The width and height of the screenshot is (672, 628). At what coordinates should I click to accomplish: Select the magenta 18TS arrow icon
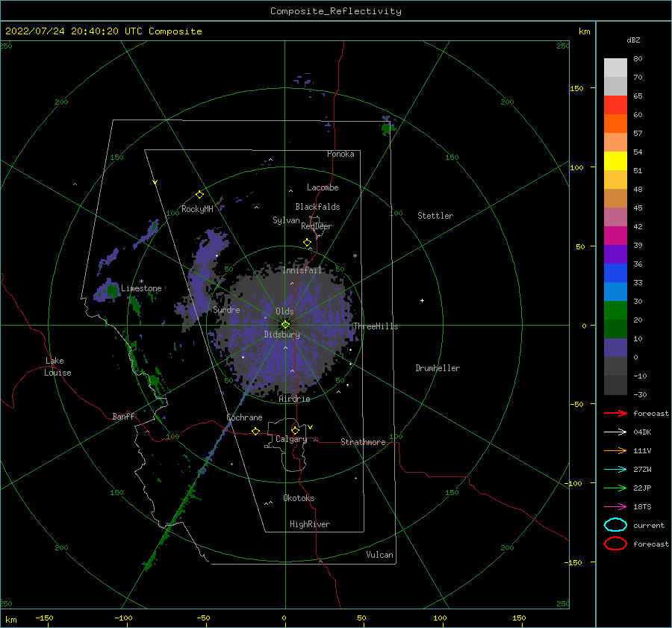pos(615,507)
